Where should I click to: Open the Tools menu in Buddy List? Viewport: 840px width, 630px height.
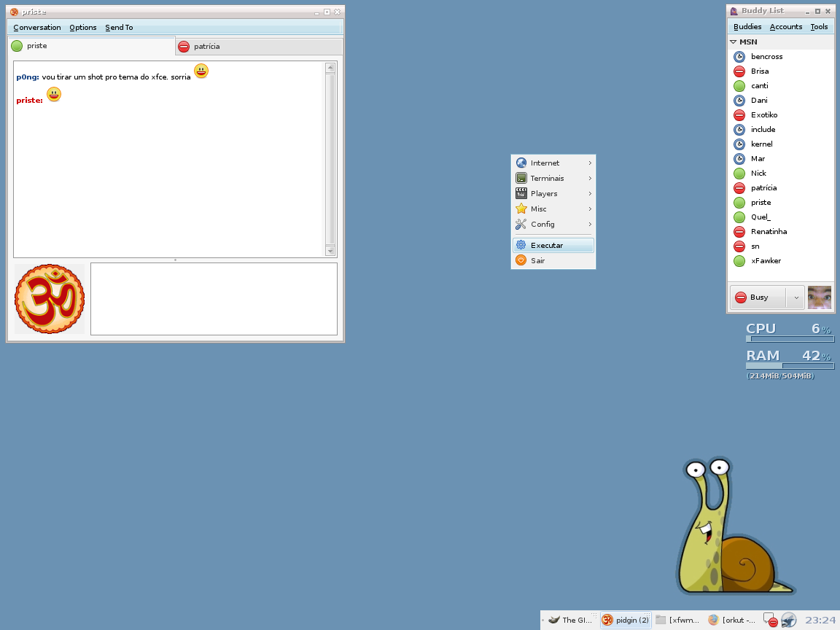819,27
